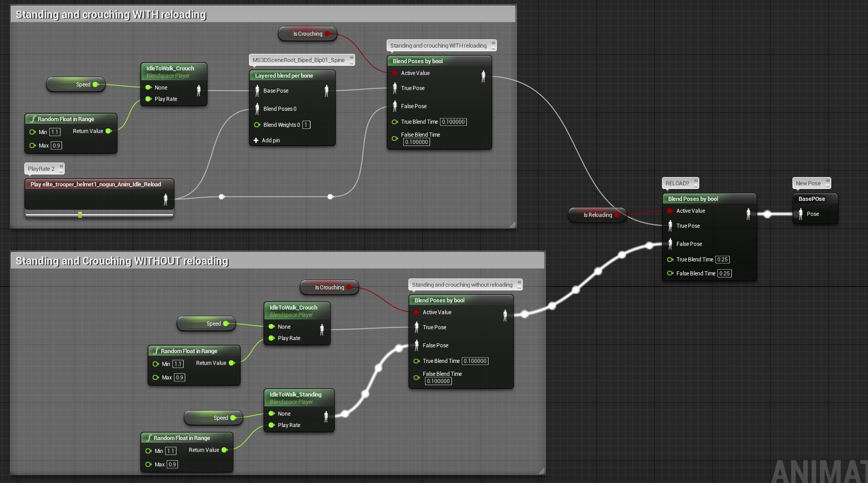Image resolution: width=868 pixels, height=483 pixels.
Task: Click the Speed variable feeding IdleToWalk_Standing
Action: [x=213, y=418]
